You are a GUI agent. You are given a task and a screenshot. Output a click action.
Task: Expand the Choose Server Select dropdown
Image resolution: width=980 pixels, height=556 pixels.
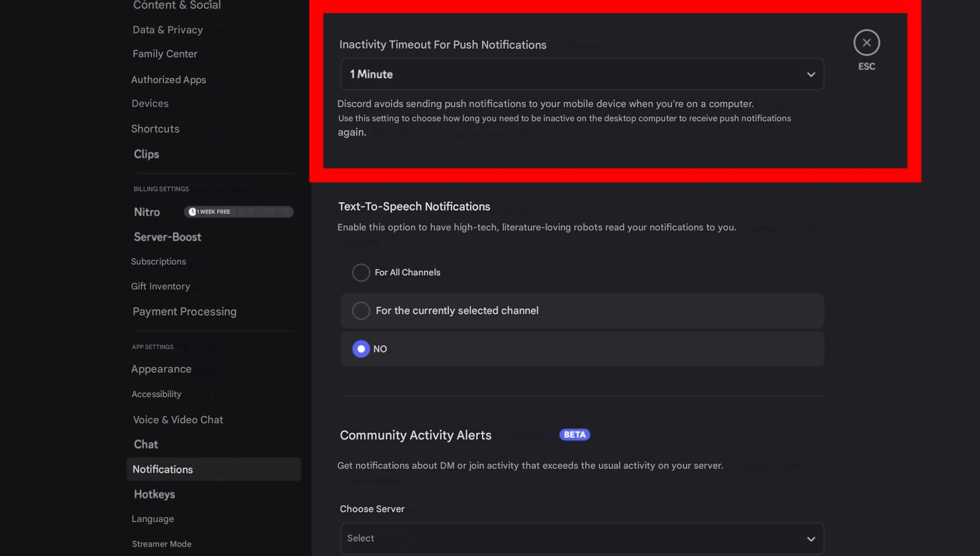point(581,538)
